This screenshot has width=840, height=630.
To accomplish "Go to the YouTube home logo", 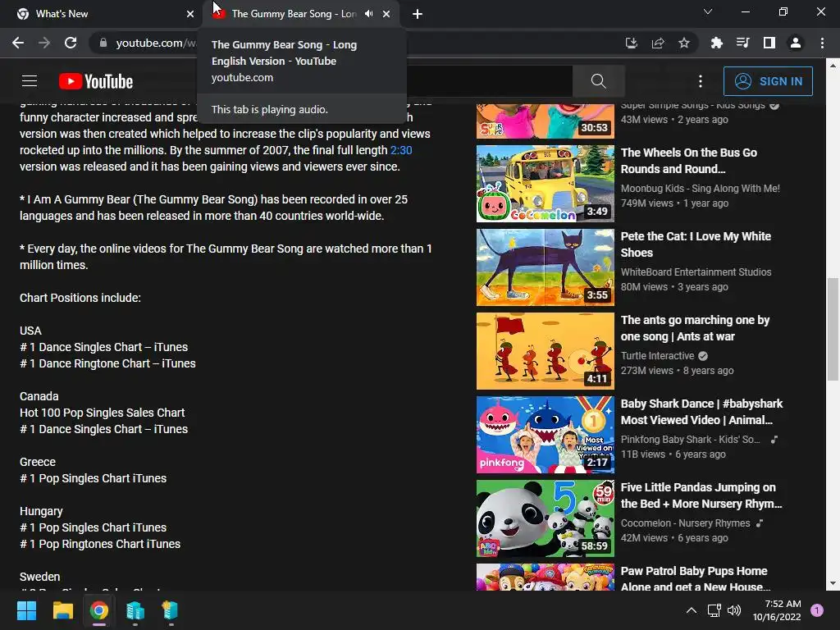I will [x=96, y=81].
